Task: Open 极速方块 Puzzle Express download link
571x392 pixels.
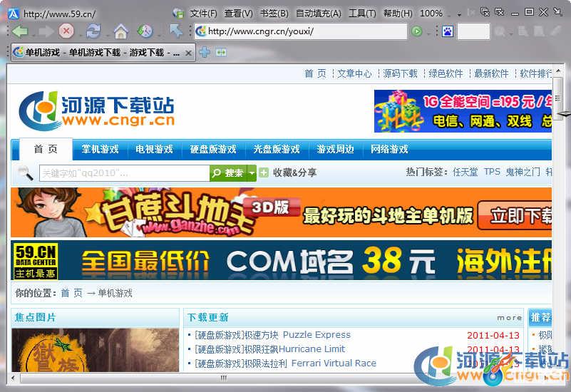Action: [273, 335]
